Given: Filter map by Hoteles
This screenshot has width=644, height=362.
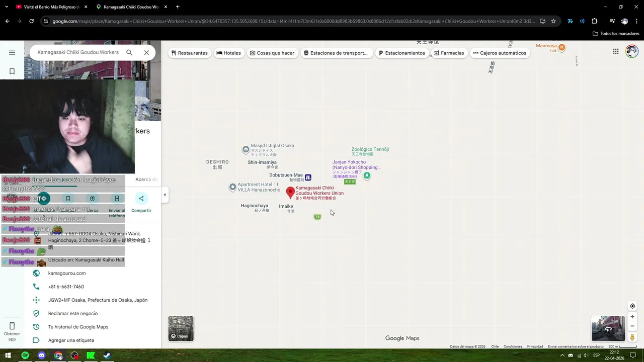Looking at the screenshot, I should (x=229, y=53).
